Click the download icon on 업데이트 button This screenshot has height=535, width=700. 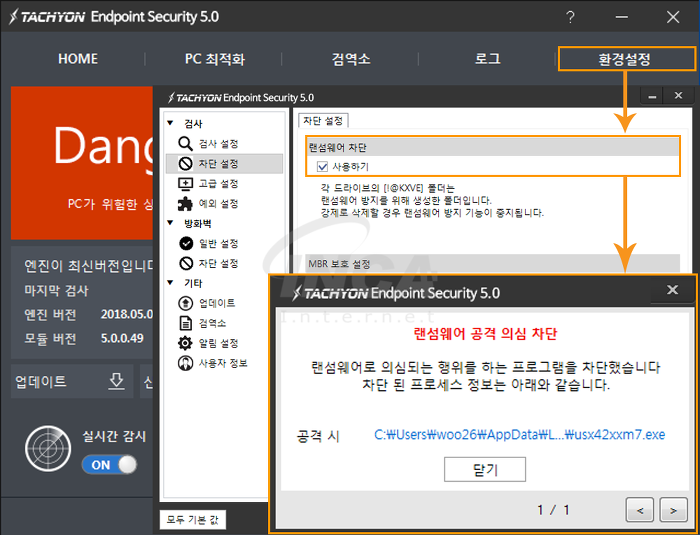coord(117,382)
